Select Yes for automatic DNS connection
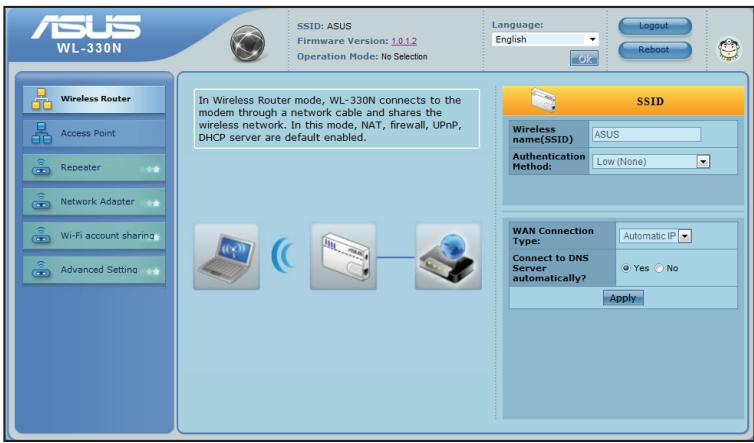This screenshot has width=754, height=443. 626,268
